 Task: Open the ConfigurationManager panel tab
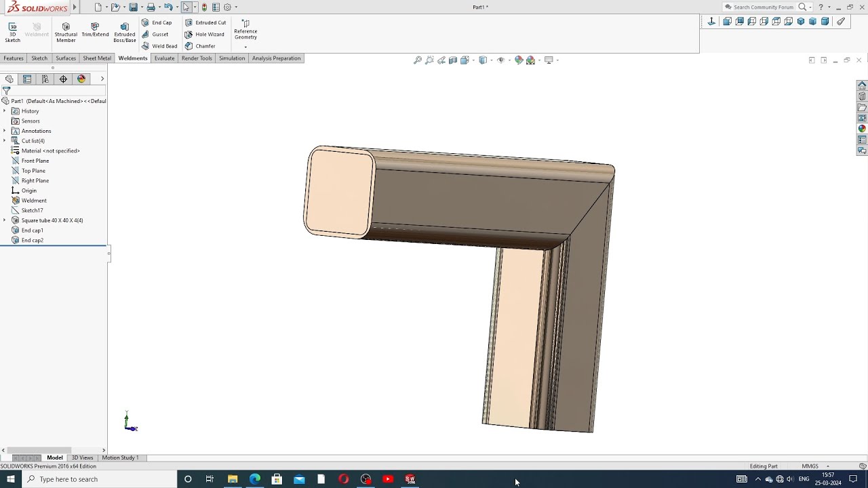[45, 79]
